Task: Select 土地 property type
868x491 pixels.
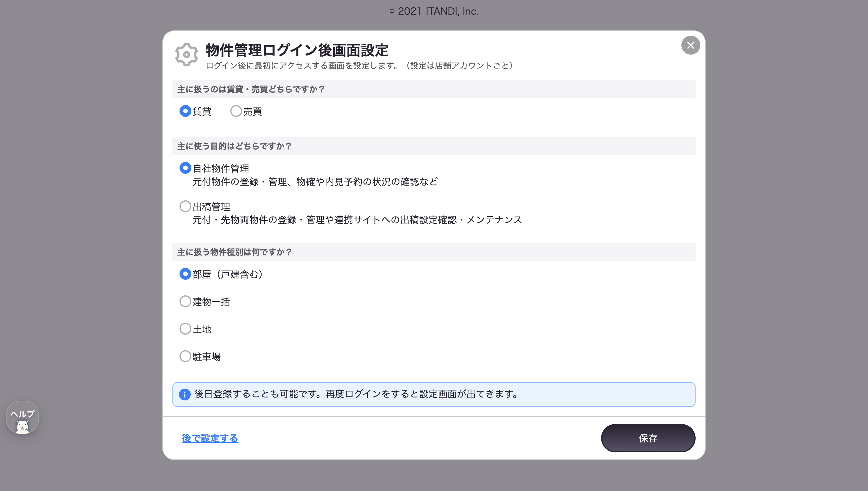Action: coord(185,329)
